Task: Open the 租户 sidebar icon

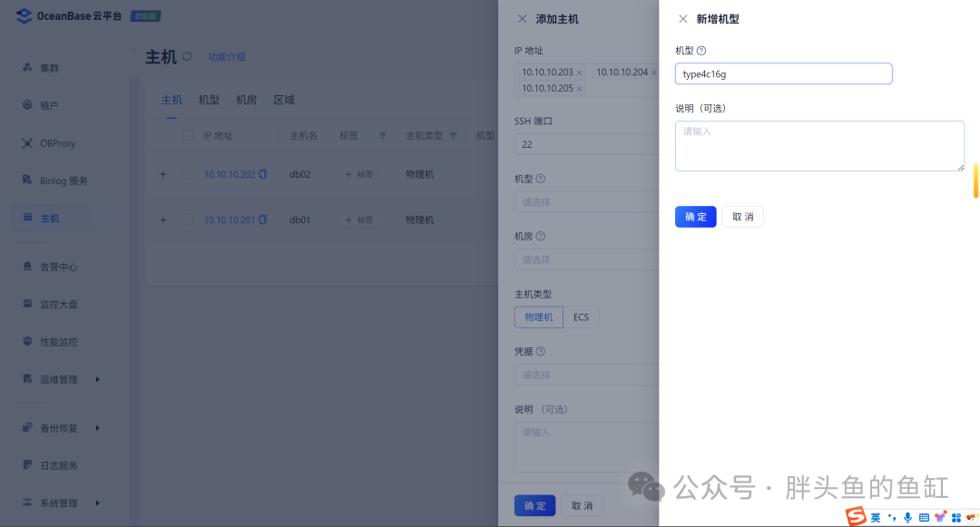Action: [27, 105]
